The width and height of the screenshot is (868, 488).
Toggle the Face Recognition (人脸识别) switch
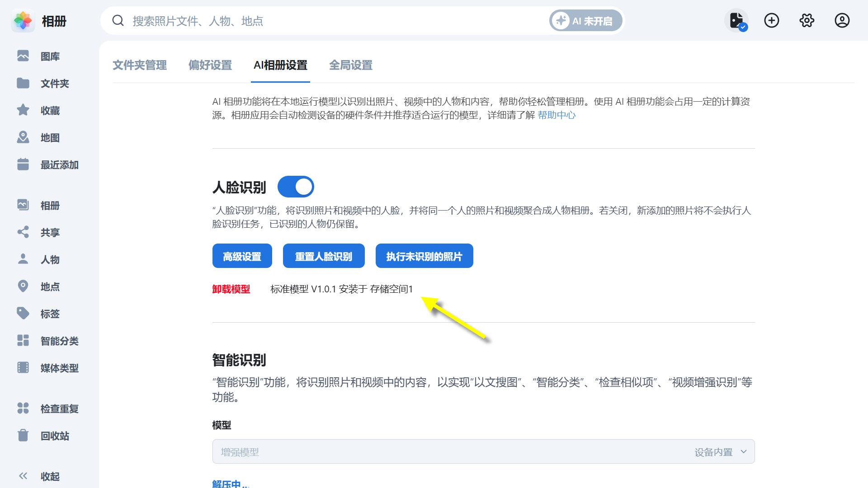(x=296, y=187)
